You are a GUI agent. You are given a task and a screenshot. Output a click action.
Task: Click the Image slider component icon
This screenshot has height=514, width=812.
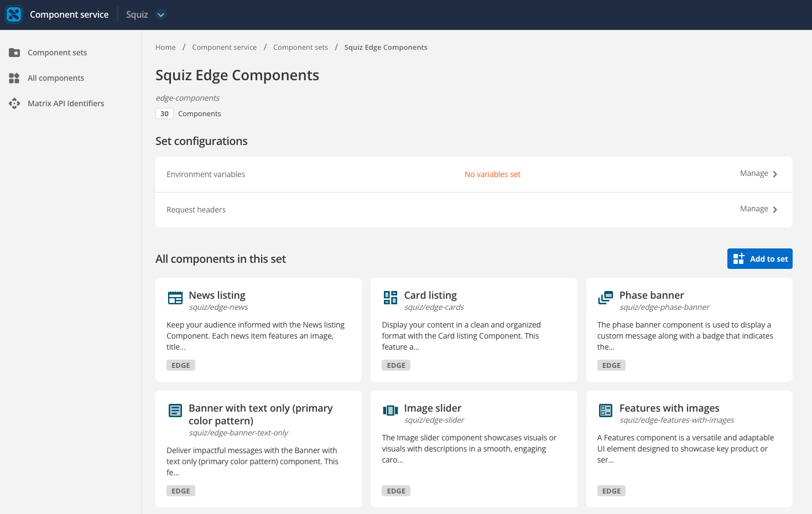point(391,411)
